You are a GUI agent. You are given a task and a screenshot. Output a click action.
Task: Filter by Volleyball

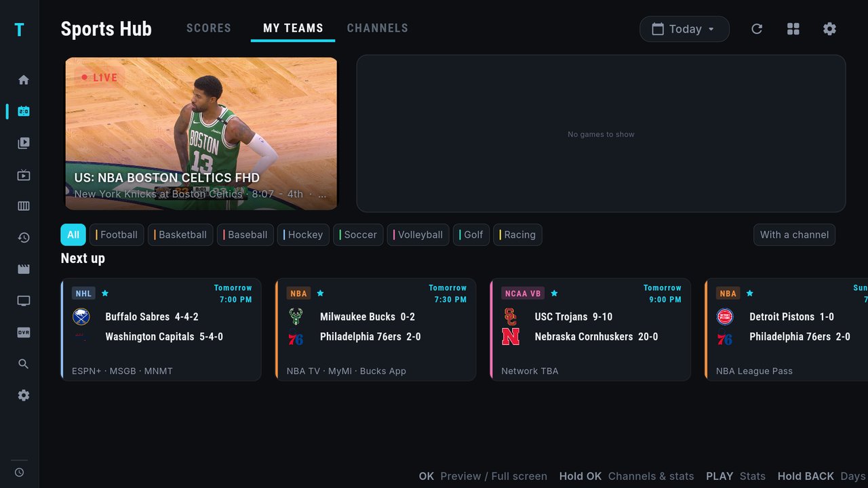pyautogui.click(x=418, y=235)
